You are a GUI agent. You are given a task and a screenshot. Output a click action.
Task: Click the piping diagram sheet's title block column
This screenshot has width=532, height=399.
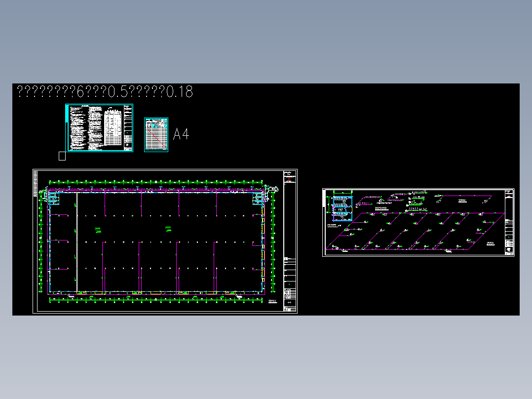point(509,222)
